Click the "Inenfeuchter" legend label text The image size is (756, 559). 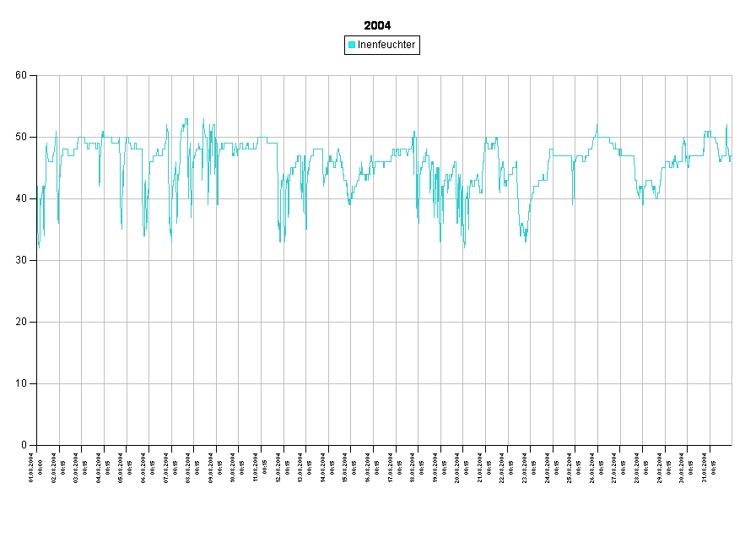pyautogui.click(x=386, y=45)
